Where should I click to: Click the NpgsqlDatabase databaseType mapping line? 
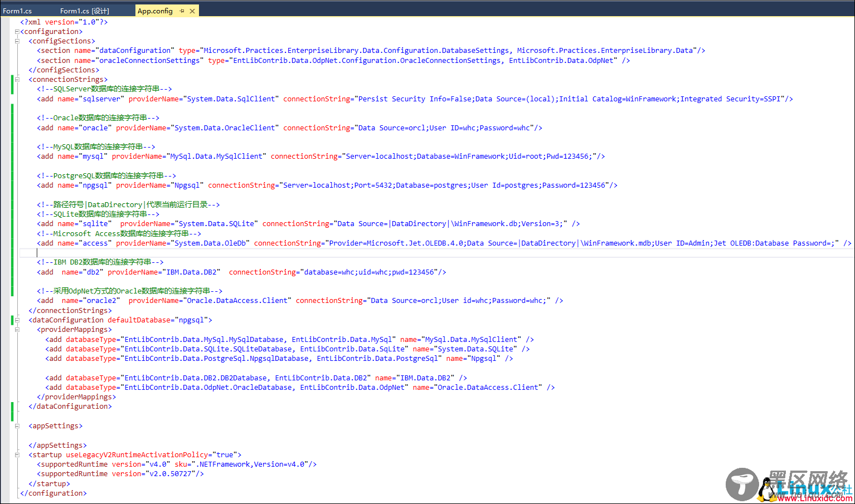coord(279,359)
